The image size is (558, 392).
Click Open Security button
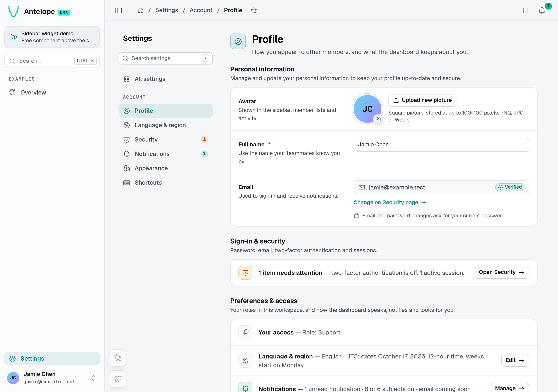click(x=502, y=272)
